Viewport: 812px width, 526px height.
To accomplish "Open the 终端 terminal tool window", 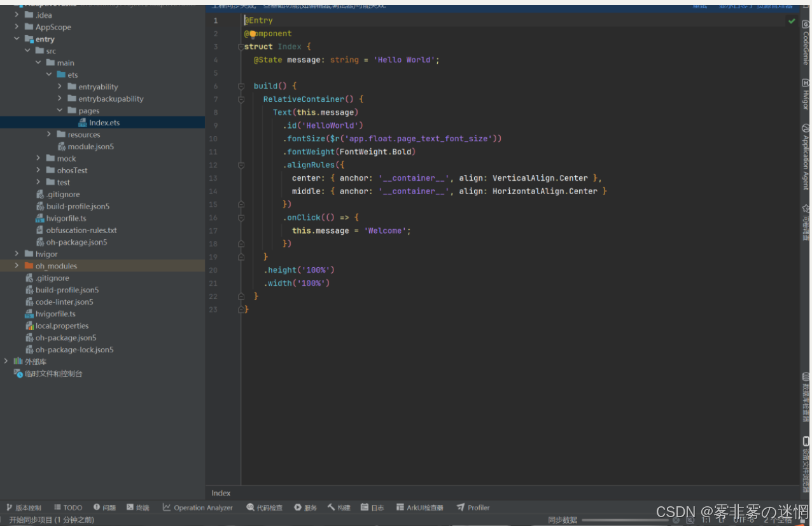I will coord(138,508).
